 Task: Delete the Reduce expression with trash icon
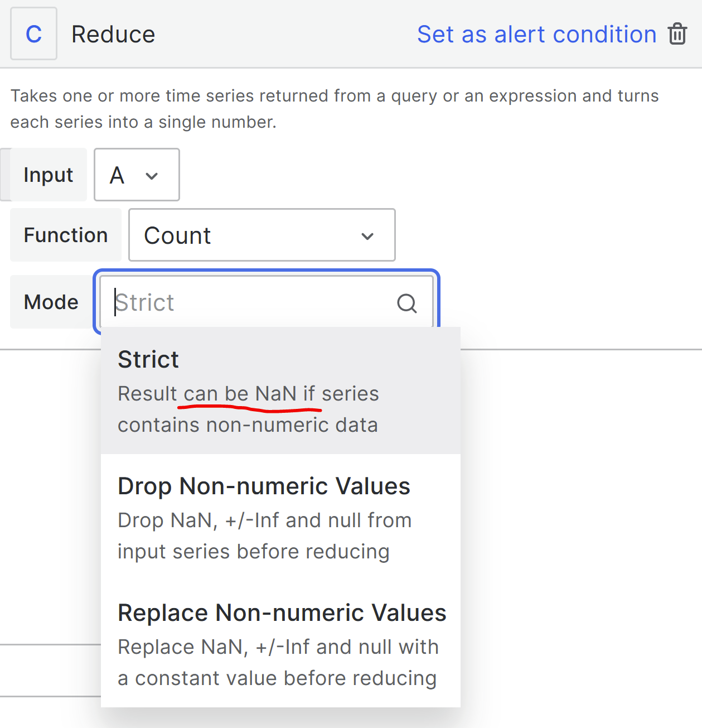coord(677,34)
